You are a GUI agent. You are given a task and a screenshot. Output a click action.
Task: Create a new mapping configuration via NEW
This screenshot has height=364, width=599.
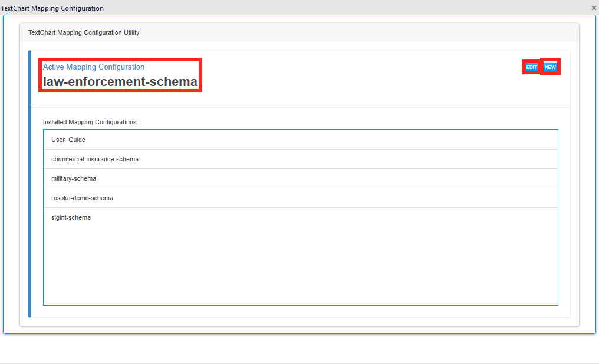[549, 67]
